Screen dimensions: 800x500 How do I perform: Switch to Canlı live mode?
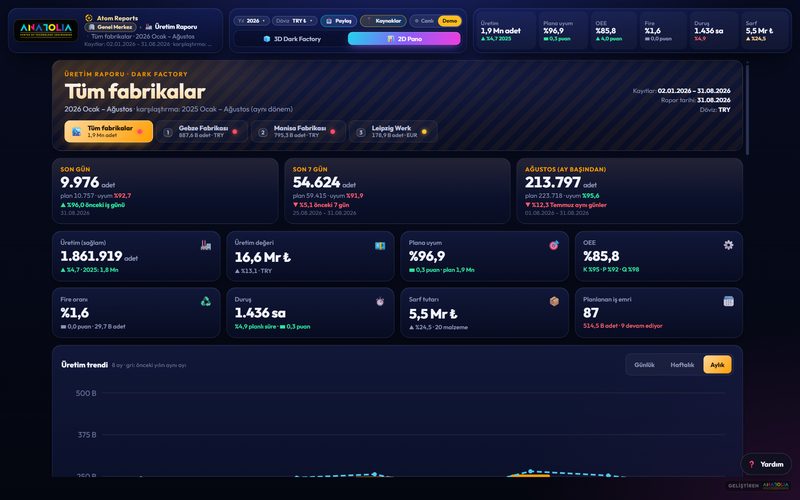tap(424, 21)
